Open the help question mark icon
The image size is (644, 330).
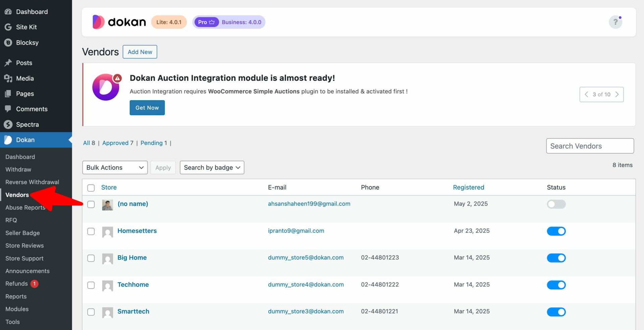pos(615,22)
